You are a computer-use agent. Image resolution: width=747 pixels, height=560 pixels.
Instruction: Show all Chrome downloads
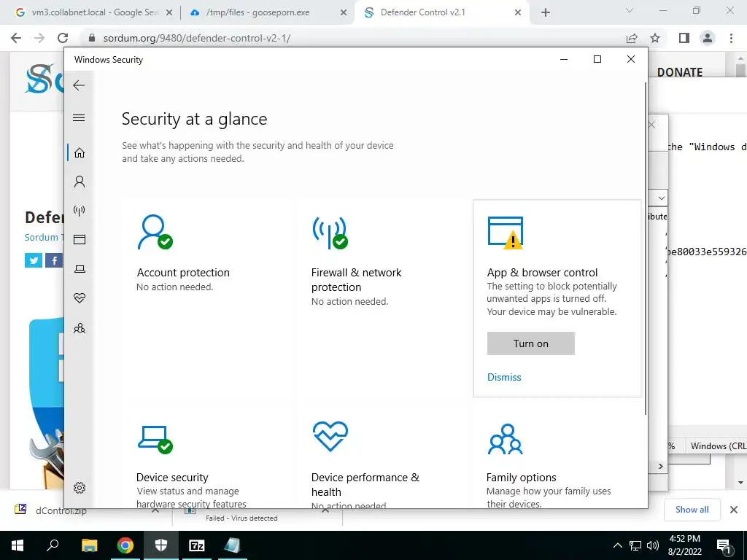(692, 510)
